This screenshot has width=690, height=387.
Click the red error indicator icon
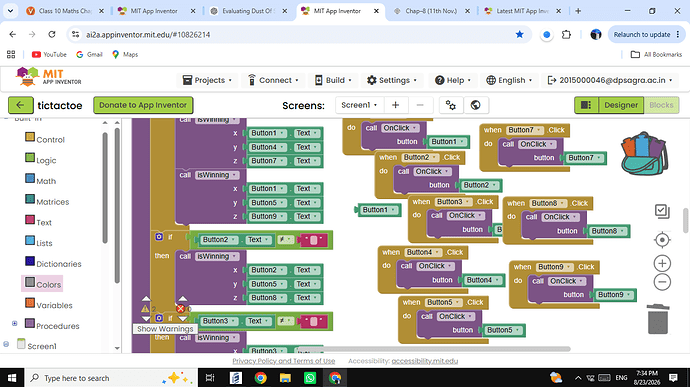[180, 309]
